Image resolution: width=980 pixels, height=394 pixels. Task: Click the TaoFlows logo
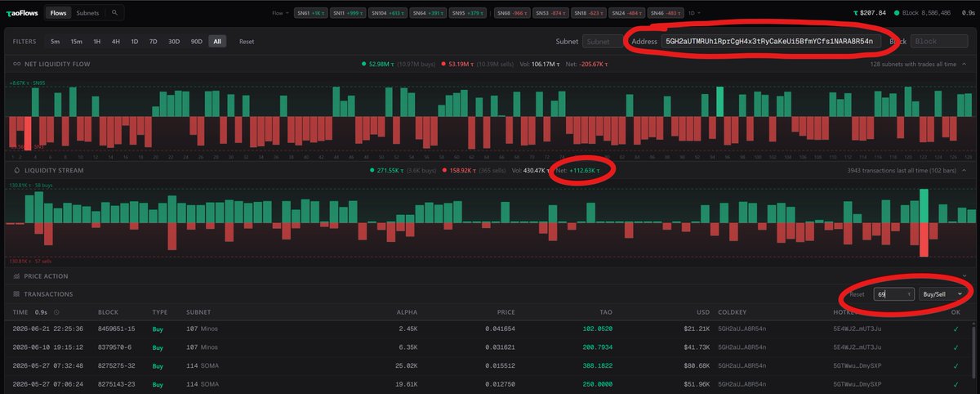21,13
